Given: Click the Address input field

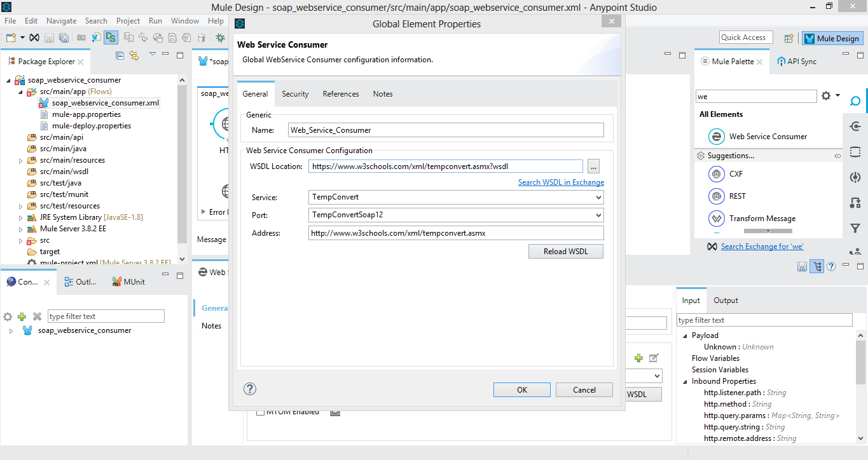Looking at the screenshot, I should click(456, 233).
